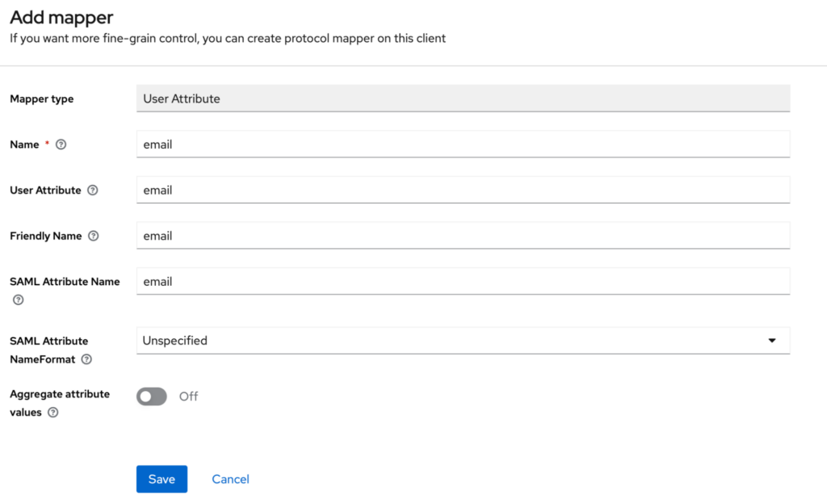Click the fine-grain control description text
This screenshot has width=827, height=504.
(x=228, y=39)
